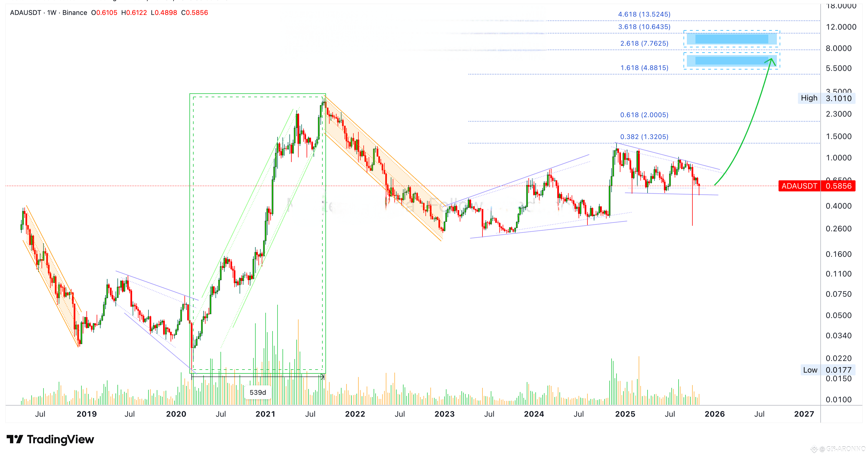Click the 2021 label on time axis
Image resolution: width=868 pixels, height=456 pixels.
tap(265, 414)
